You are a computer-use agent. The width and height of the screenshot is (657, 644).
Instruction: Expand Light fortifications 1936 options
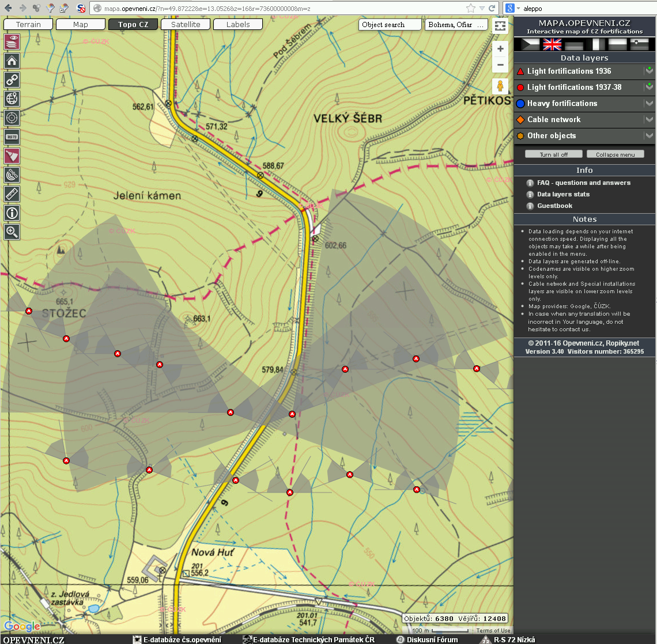tap(649, 71)
